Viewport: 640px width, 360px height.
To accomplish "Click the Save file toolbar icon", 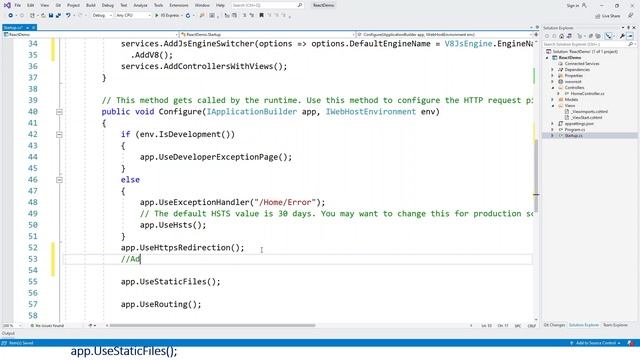I will [x=51, y=16].
